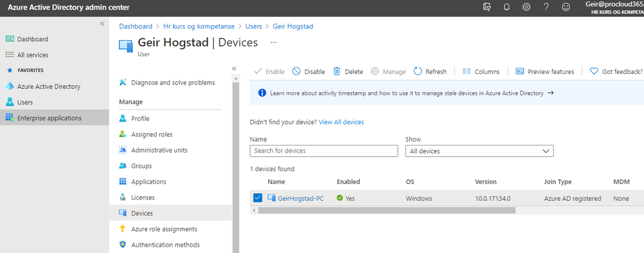Click the horizontal table scrollbar
The width and height of the screenshot is (644, 253).
[387, 211]
